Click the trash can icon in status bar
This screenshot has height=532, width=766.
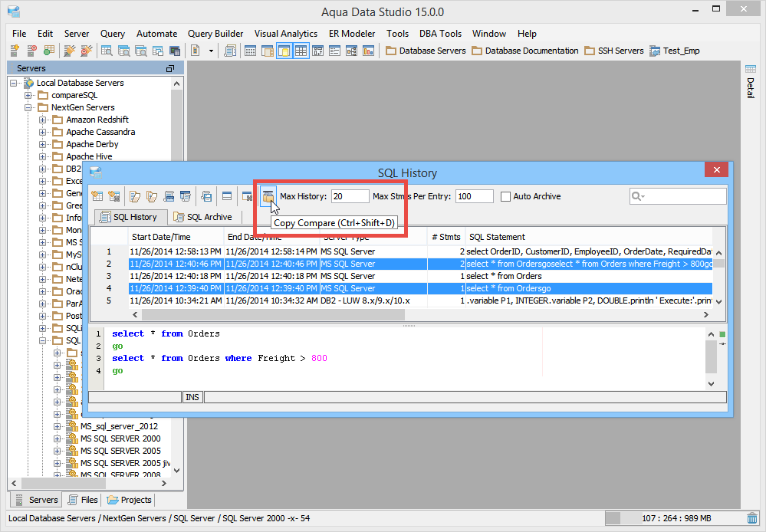pos(752,518)
